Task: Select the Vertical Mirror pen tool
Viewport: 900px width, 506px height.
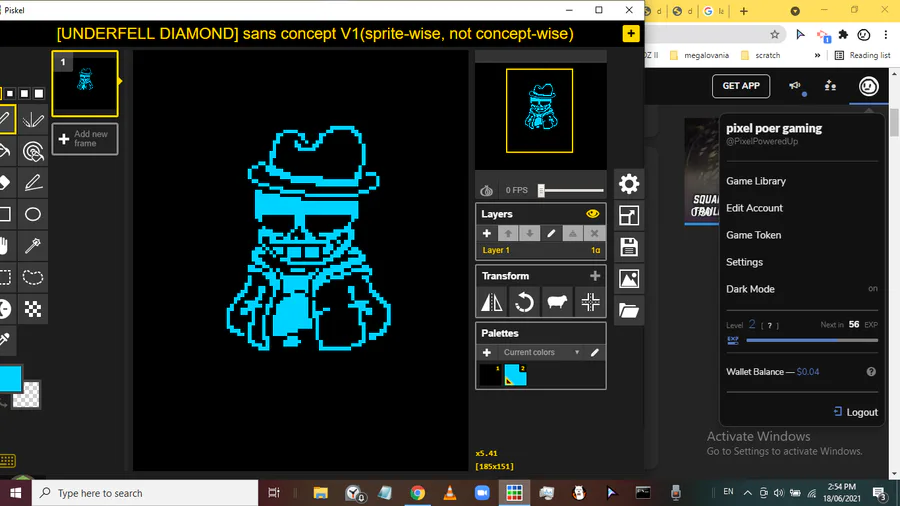Action: 33,119
